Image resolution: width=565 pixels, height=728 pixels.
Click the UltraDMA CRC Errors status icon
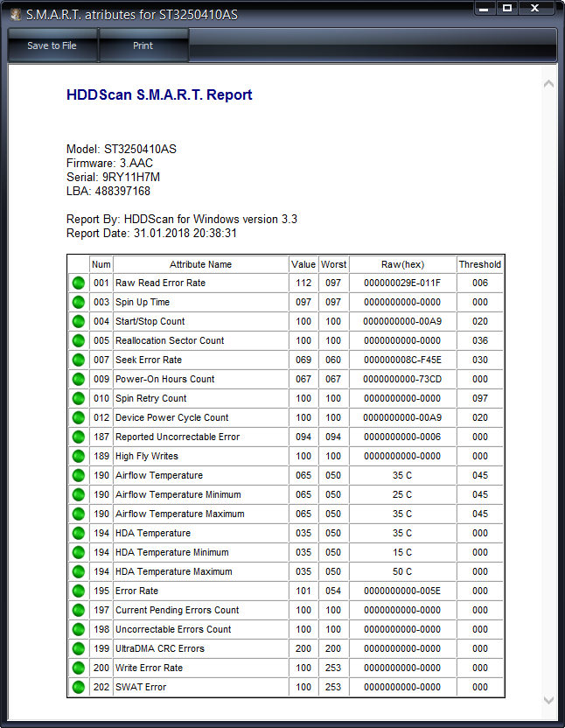click(x=78, y=648)
